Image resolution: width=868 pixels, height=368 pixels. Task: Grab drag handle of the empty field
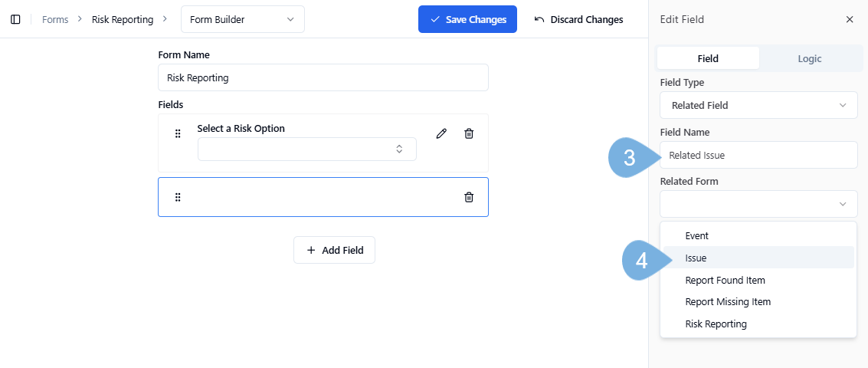coord(178,197)
